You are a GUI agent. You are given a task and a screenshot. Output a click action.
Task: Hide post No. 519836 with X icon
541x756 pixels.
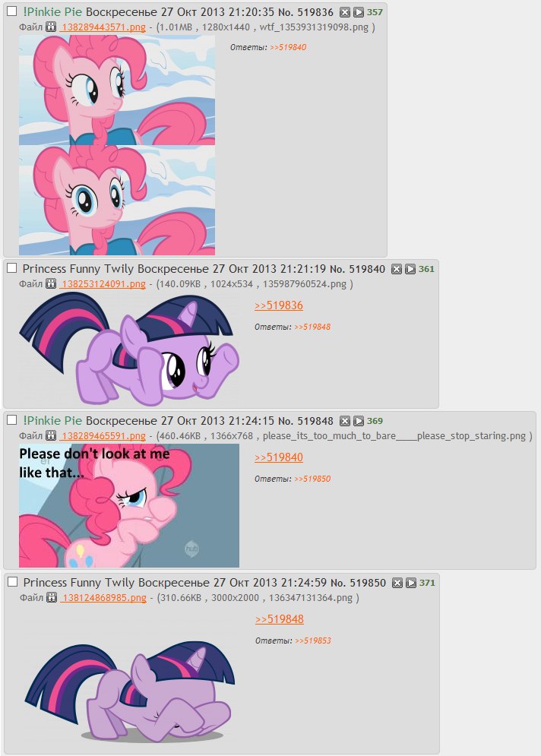(x=345, y=12)
